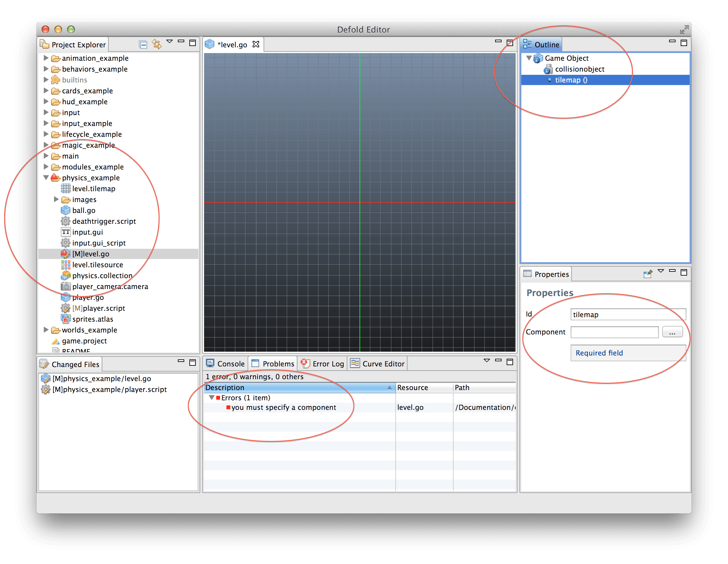The image size is (728, 564).
Task: Click the component browse button
Action: point(673,332)
